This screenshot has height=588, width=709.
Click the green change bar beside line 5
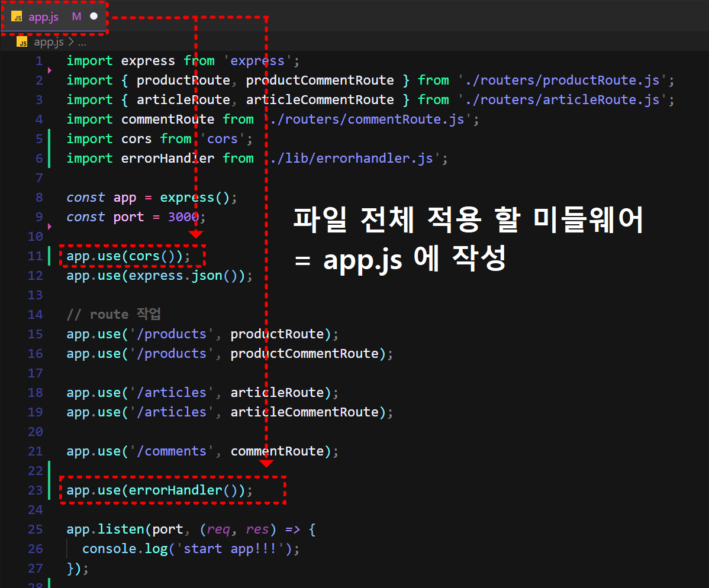[49, 139]
